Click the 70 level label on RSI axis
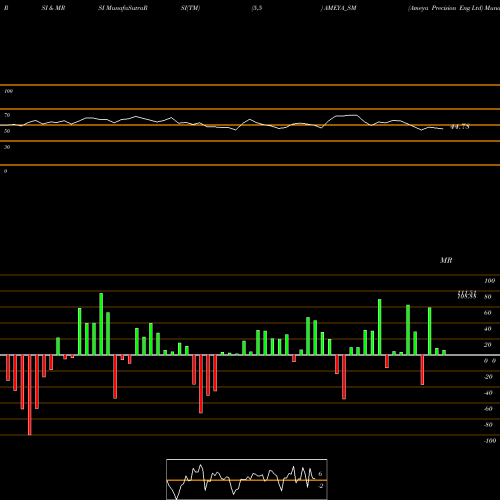 [x=7, y=115]
